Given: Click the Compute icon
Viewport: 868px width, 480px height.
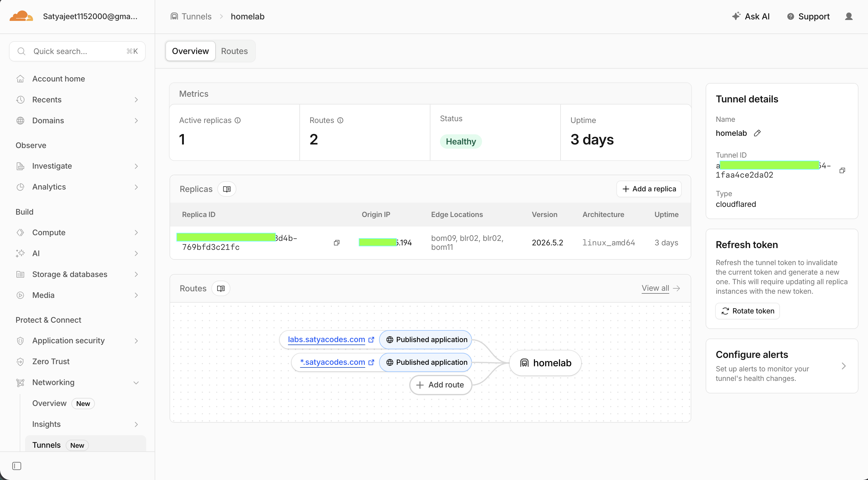Looking at the screenshot, I should click(x=20, y=233).
